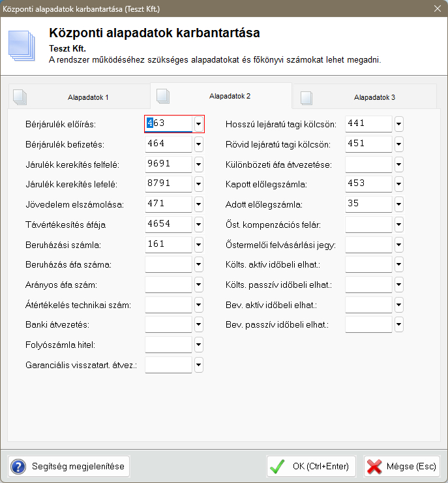Click the Segítség megjelenítése button
The width and height of the screenshot is (448, 483).
(x=68, y=467)
